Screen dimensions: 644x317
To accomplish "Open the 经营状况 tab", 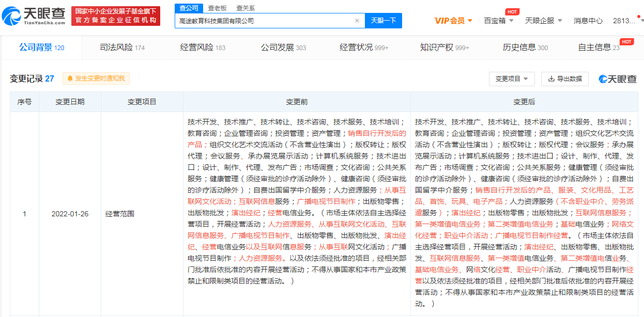I will pyautogui.click(x=363, y=47).
